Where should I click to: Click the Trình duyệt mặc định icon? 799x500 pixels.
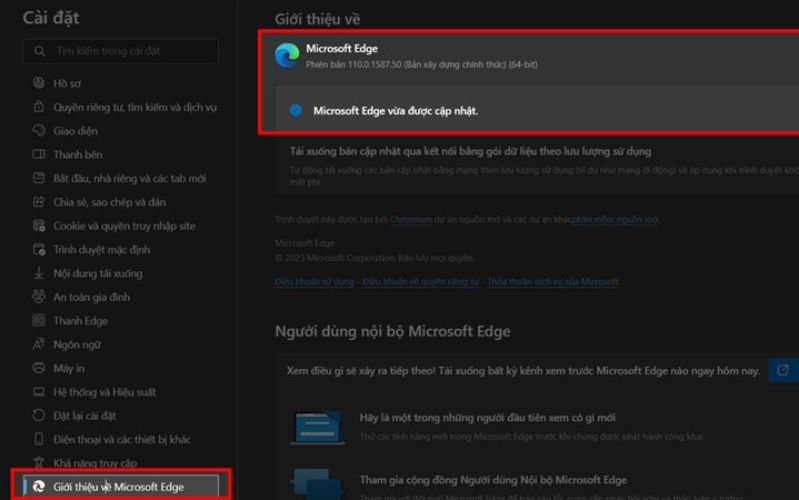(x=39, y=249)
